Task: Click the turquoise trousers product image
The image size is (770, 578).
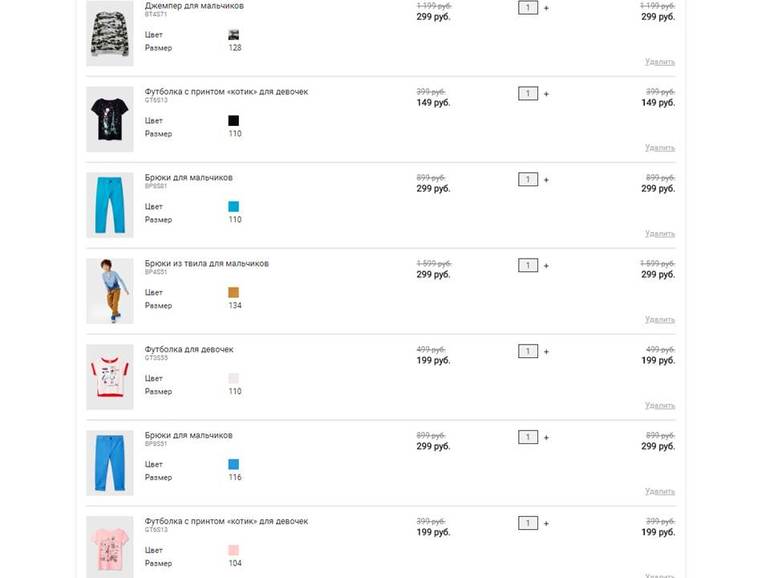Action: [x=109, y=205]
